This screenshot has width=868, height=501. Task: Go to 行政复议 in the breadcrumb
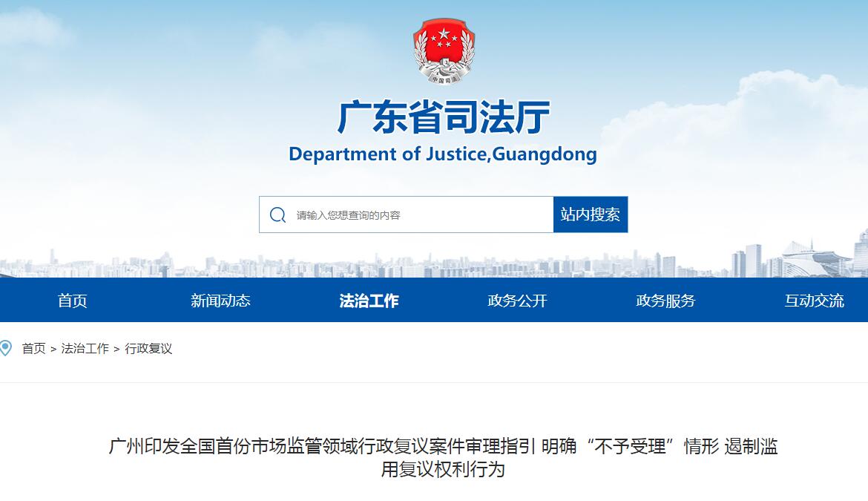pos(148,349)
